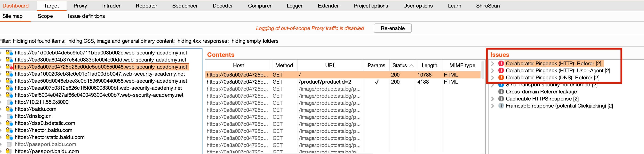Viewport: 644px width, 154px height.
Task: Expand Collaborator Pingback (HTTP): Referer issue
Action: (493, 64)
